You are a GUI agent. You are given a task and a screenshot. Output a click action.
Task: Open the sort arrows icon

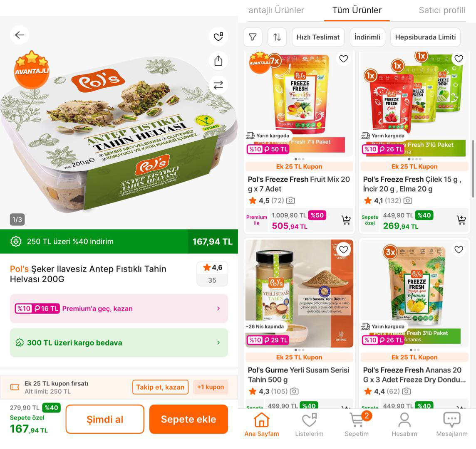(277, 37)
